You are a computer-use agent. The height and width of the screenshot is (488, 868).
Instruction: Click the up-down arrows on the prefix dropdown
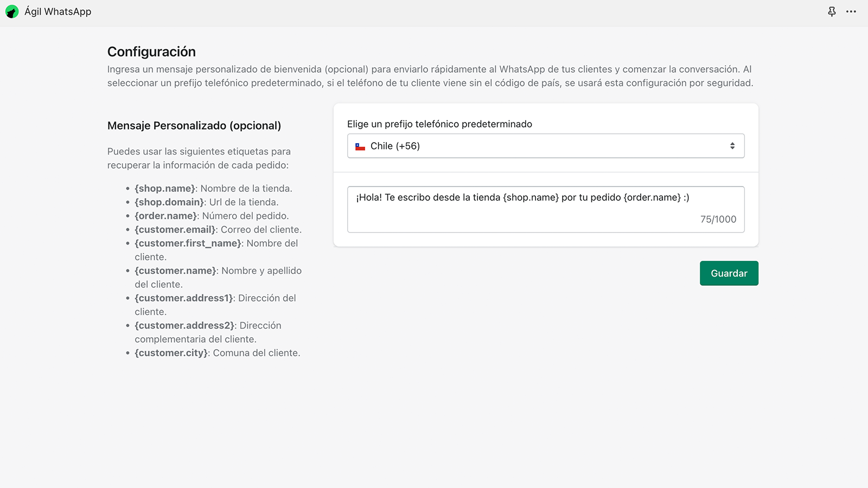[732, 146]
